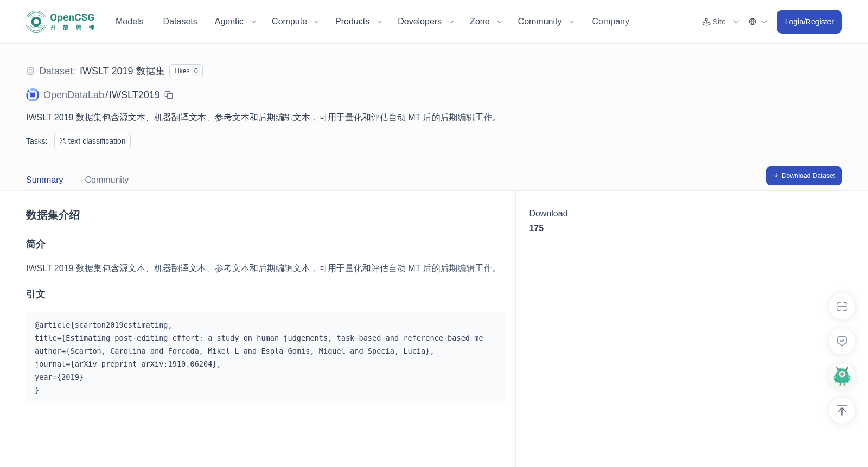Open the OpenDataLab namespace link
Image resolution: width=868 pixels, height=467 pixels.
coord(74,95)
